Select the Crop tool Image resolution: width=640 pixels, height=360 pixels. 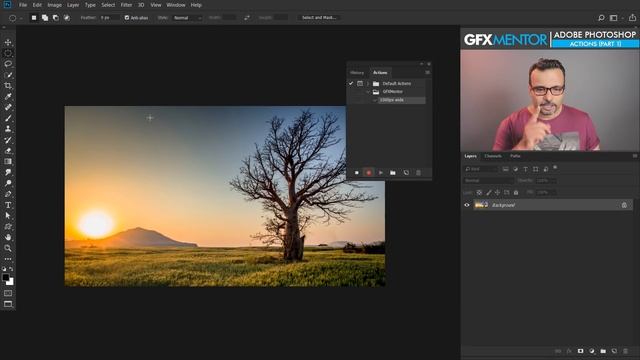[x=8, y=86]
